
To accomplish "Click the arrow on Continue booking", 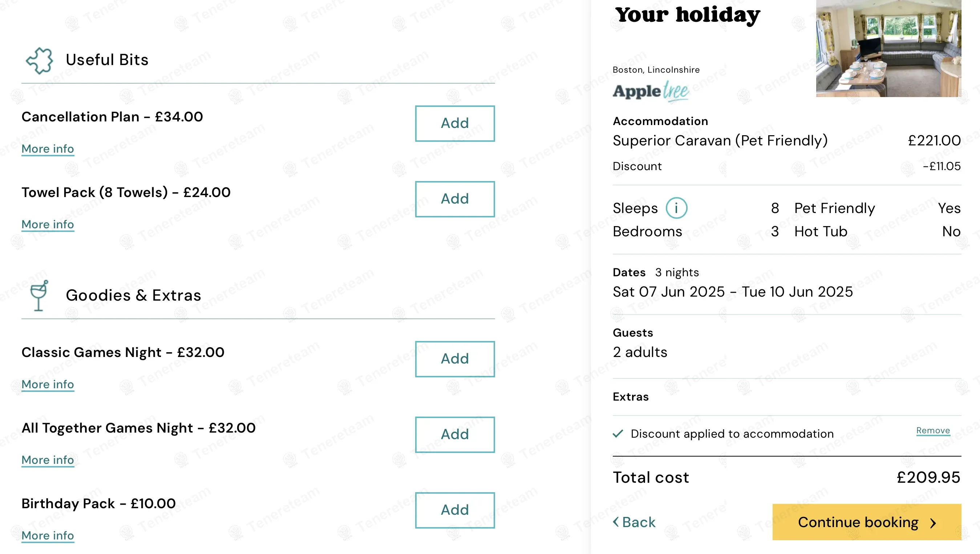I will click(x=933, y=523).
